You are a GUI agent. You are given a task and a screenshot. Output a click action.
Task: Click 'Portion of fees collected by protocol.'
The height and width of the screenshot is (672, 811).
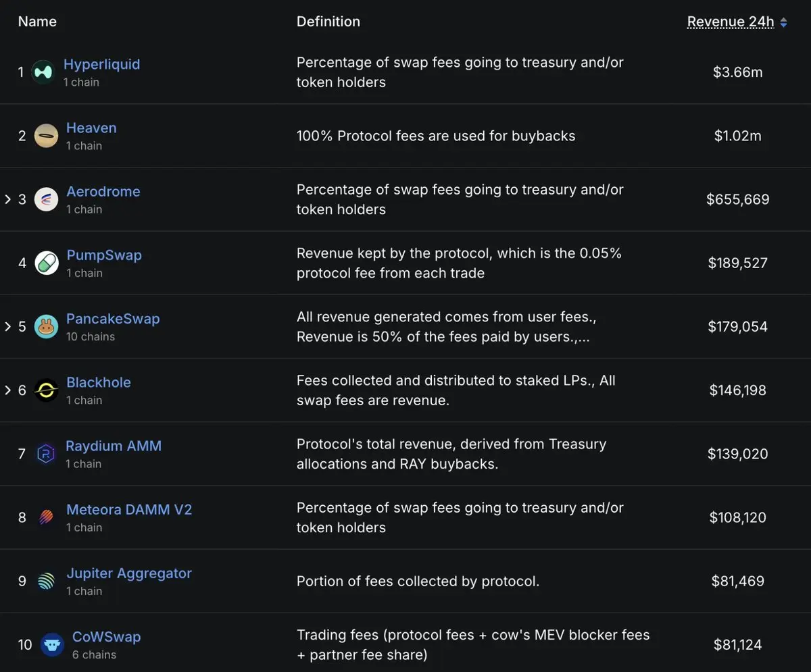(418, 581)
